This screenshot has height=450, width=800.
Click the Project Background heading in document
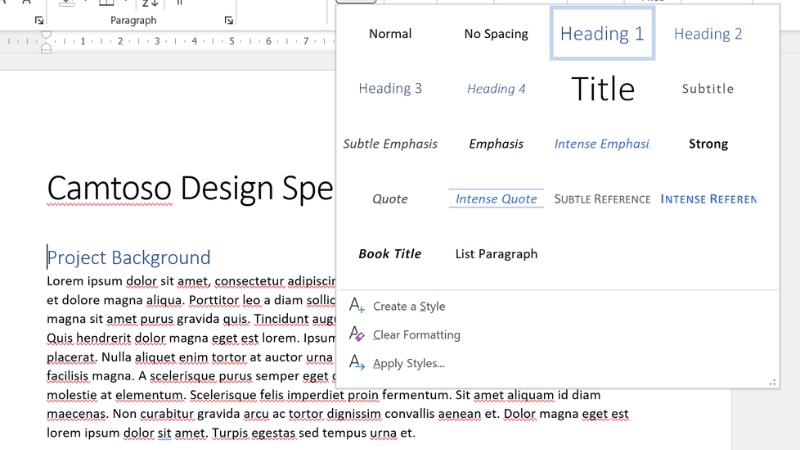[x=129, y=258]
